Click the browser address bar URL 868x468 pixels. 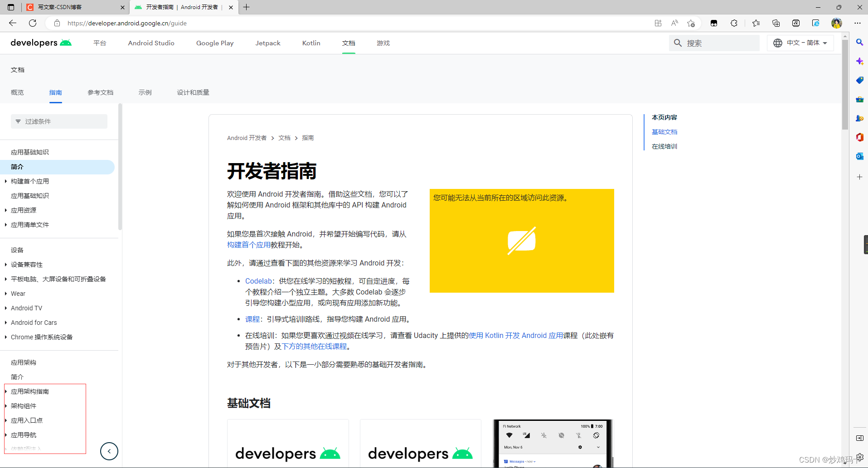pyautogui.click(x=127, y=23)
